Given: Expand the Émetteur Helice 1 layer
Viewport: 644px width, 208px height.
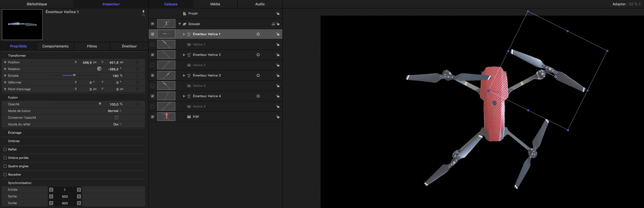Looking at the screenshot, I should pyautogui.click(x=184, y=34).
